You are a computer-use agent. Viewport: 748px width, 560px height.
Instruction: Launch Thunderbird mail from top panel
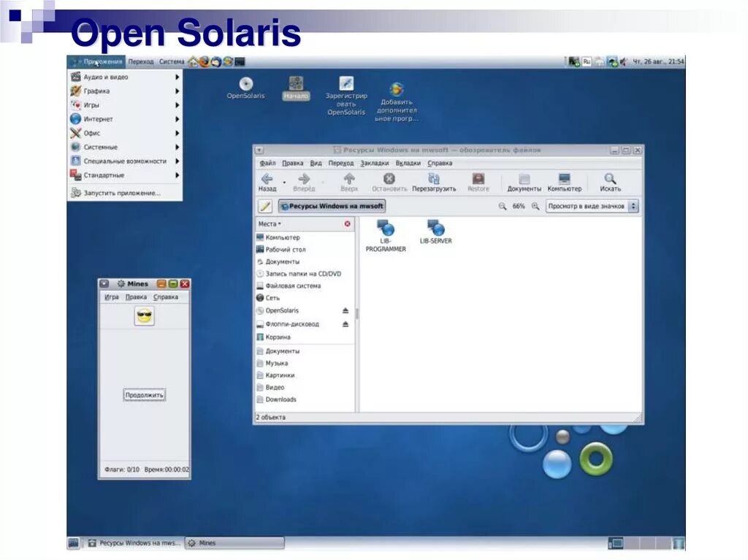tap(216, 61)
